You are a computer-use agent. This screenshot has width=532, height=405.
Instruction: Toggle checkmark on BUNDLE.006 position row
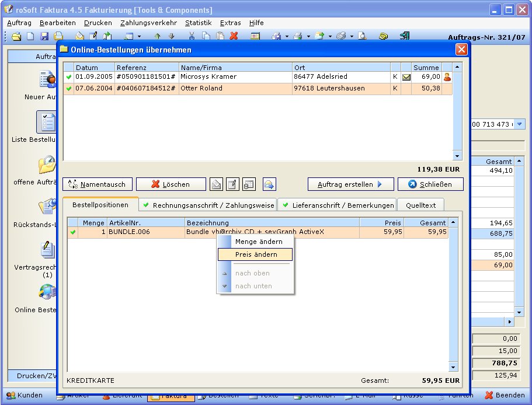tap(73, 232)
